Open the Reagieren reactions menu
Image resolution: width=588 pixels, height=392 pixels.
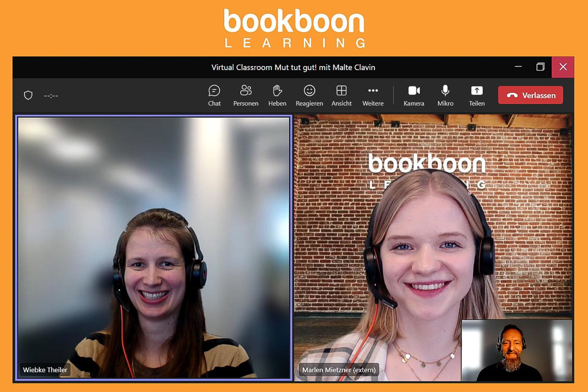(309, 95)
